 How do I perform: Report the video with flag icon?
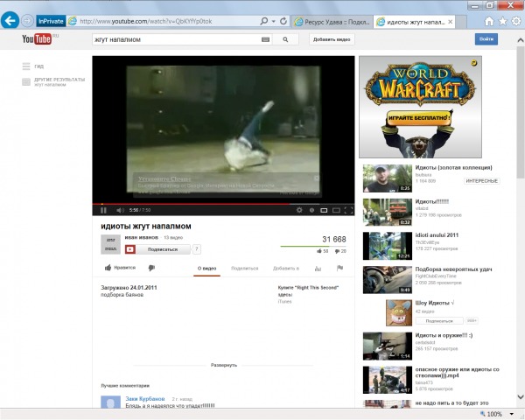(x=339, y=268)
